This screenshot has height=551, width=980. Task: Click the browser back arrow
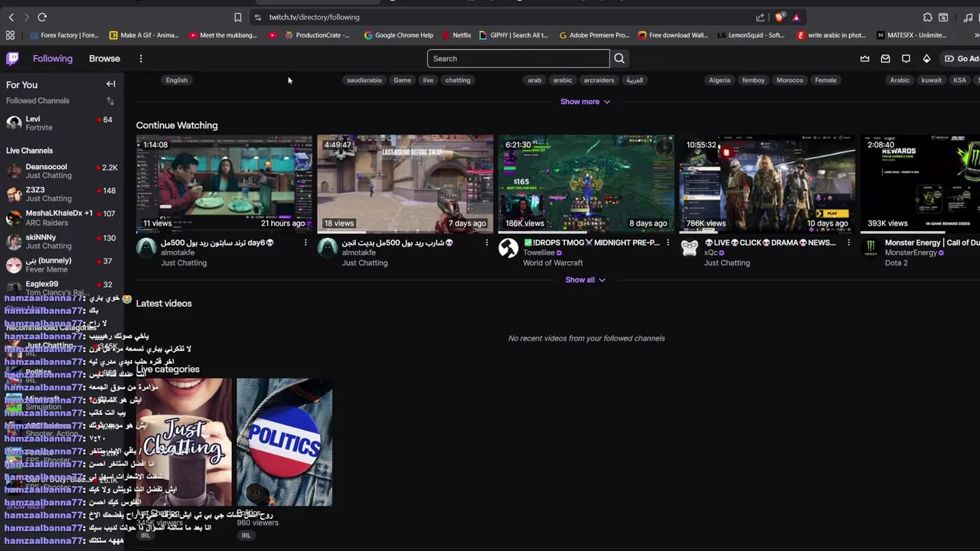coord(11,17)
